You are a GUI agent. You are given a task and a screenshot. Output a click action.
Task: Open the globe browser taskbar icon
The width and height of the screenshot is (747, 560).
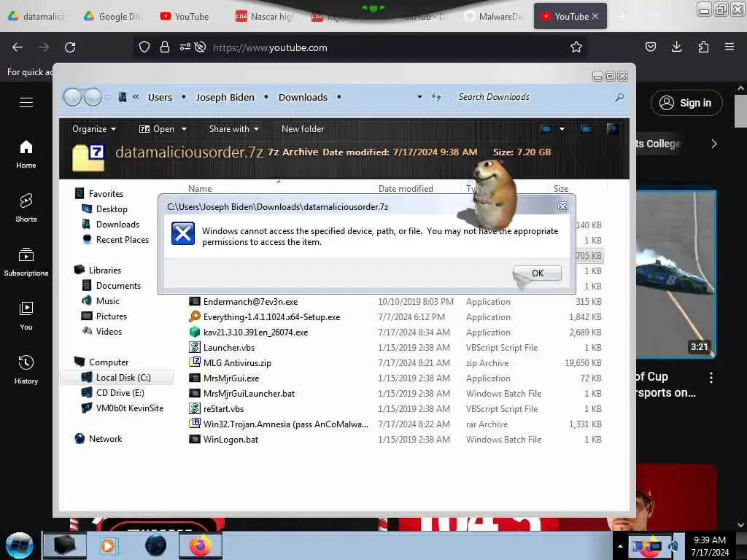tap(155, 545)
